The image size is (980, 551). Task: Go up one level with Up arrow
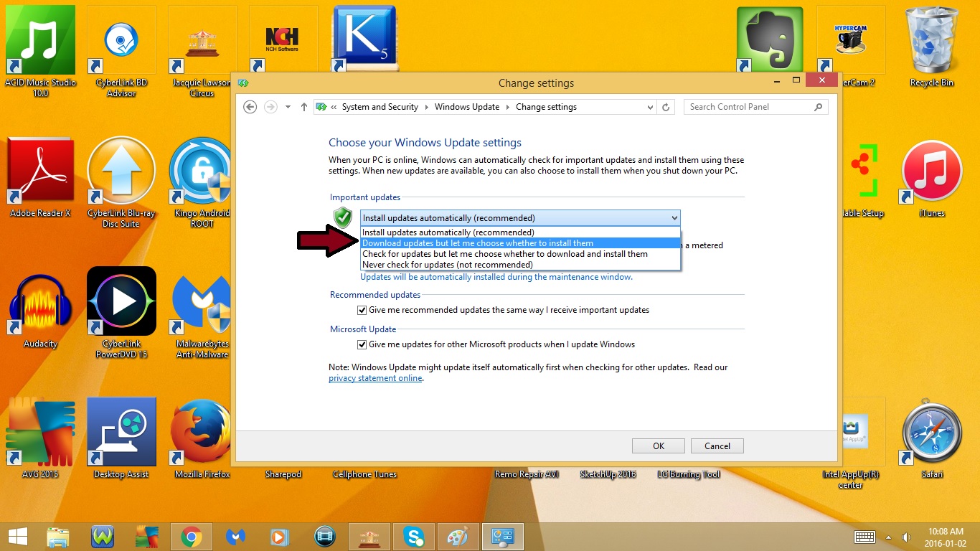(304, 107)
